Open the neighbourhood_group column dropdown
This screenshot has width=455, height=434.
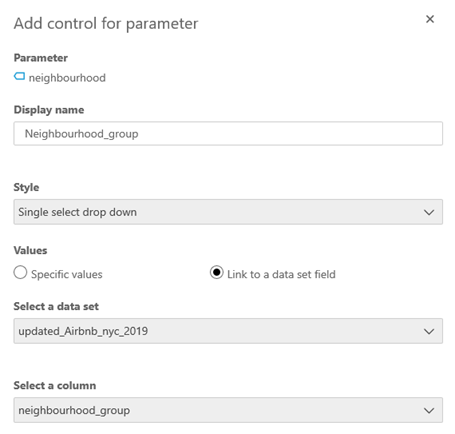tap(228, 410)
